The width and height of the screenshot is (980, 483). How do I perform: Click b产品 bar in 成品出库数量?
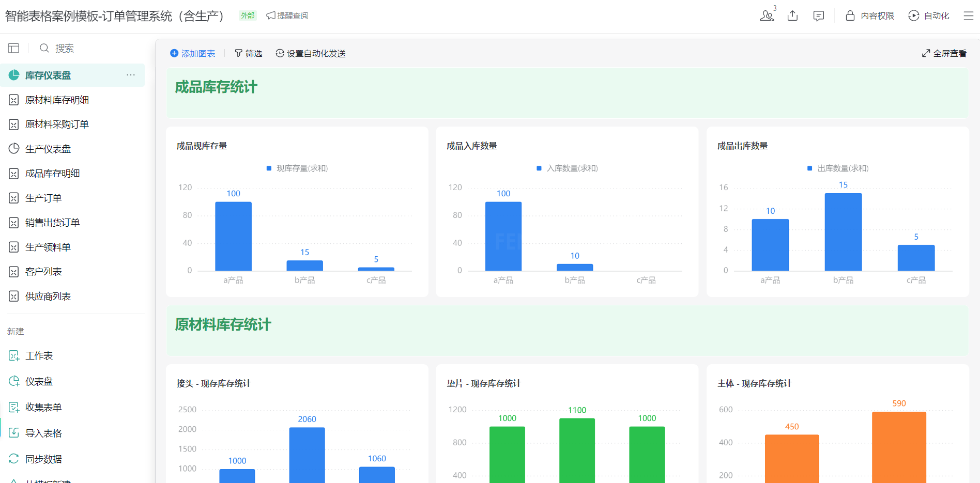pyautogui.click(x=843, y=232)
